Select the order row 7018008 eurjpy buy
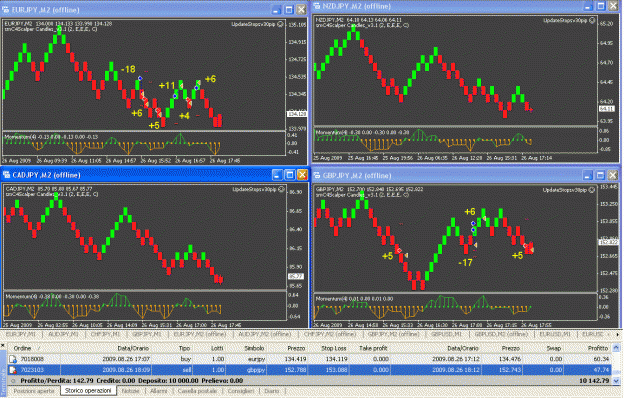 pyautogui.click(x=310, y=359)
